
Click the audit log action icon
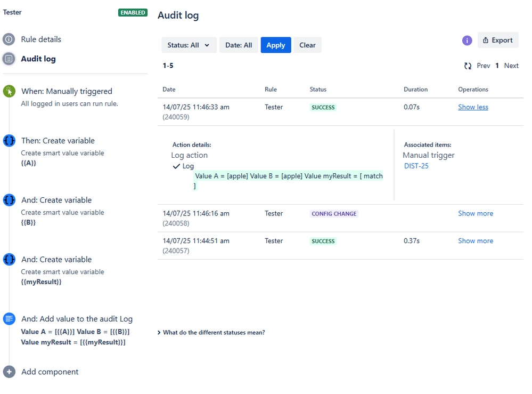(x=9, y=319)
